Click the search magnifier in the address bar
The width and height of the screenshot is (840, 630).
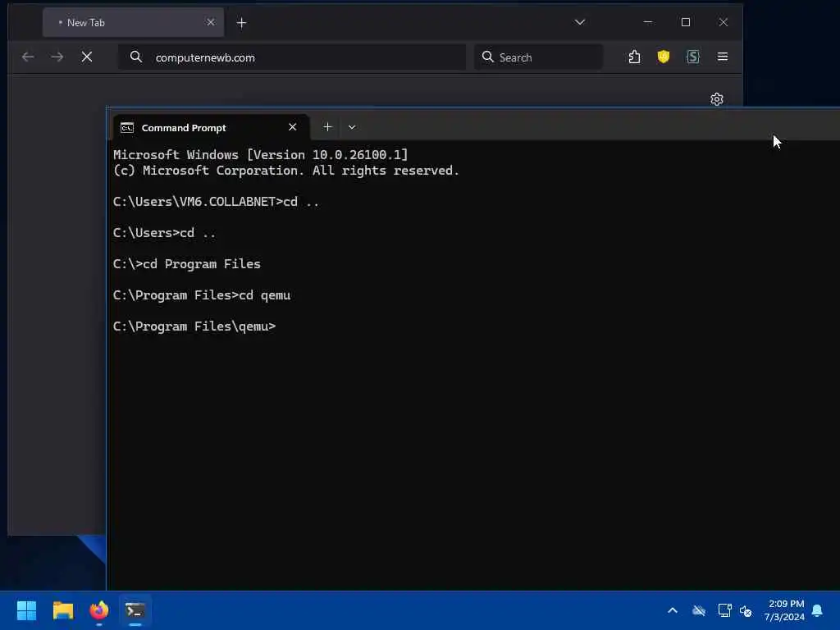(x=136, y=57)
